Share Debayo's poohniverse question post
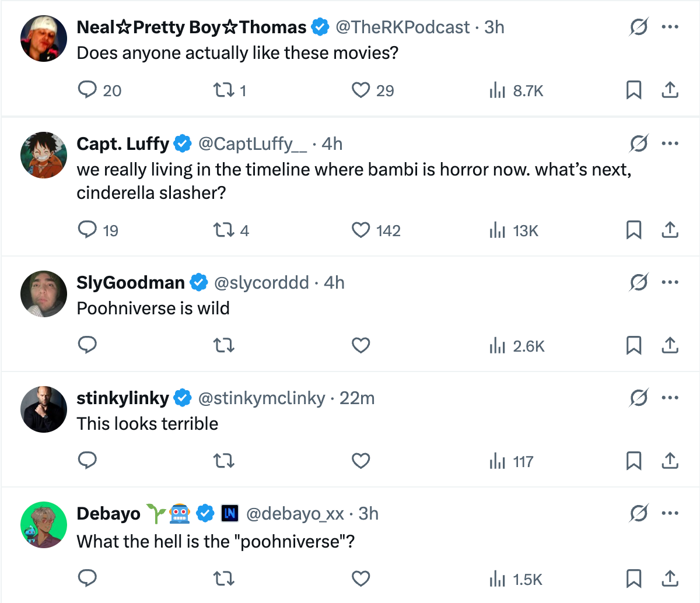 click(x=670, y=579)
